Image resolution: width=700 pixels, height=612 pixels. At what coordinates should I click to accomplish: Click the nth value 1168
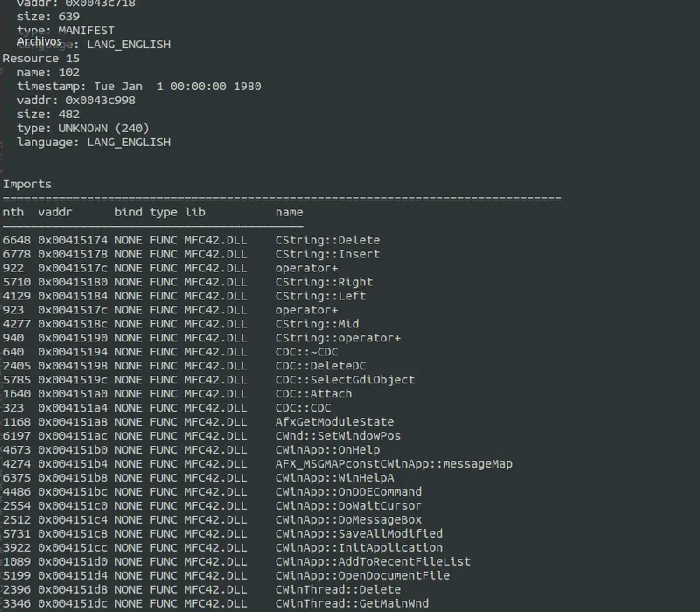[x=17, y=422]
